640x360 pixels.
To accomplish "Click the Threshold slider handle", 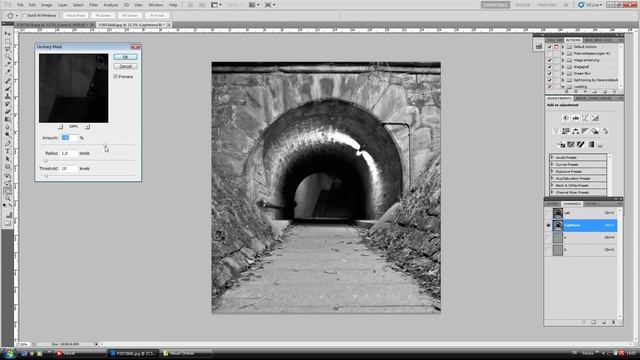I will (x=46, y=176).
